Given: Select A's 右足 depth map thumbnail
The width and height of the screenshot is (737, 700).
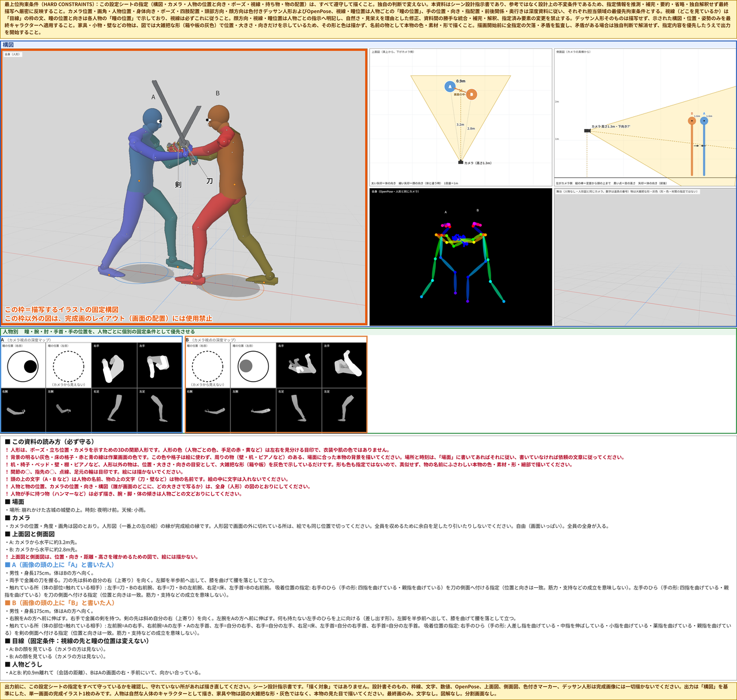Looking at the screenshot, I should click(x=114, y=410).
